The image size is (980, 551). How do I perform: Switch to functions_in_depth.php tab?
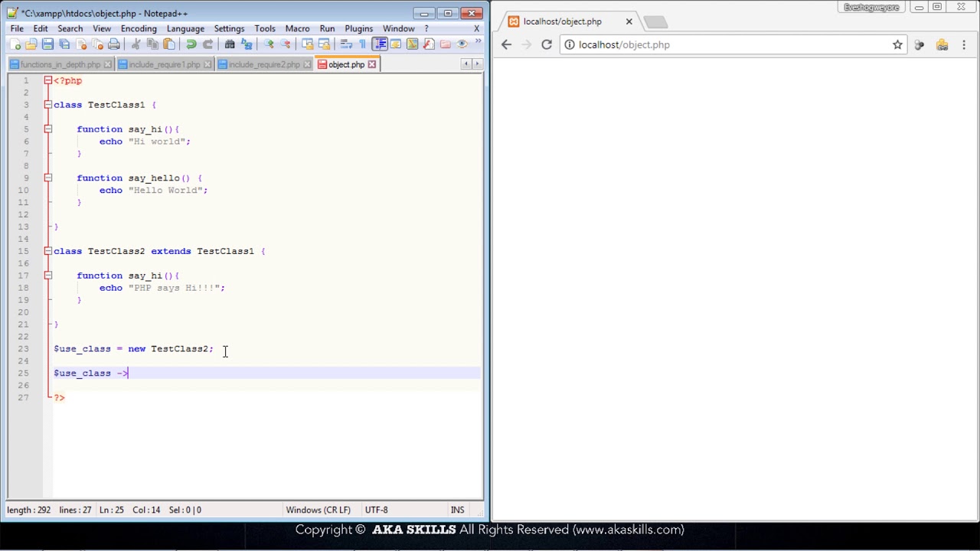[60, 64]
